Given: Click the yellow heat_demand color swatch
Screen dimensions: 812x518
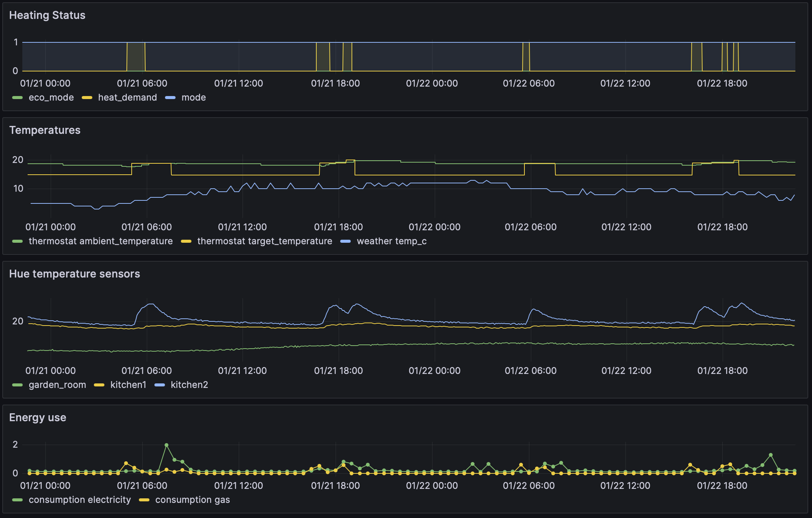Looking at the screenshot, I should point(87,98).
